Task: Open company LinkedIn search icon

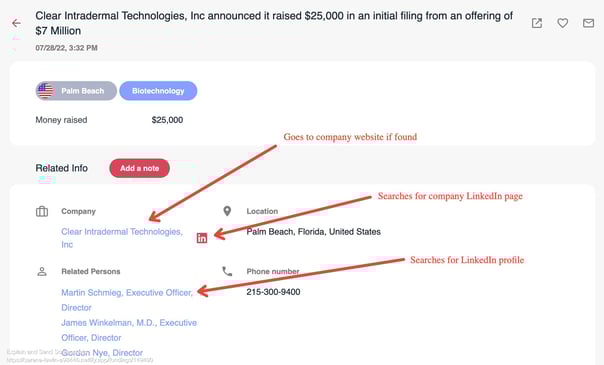Action: pos(202,238)
